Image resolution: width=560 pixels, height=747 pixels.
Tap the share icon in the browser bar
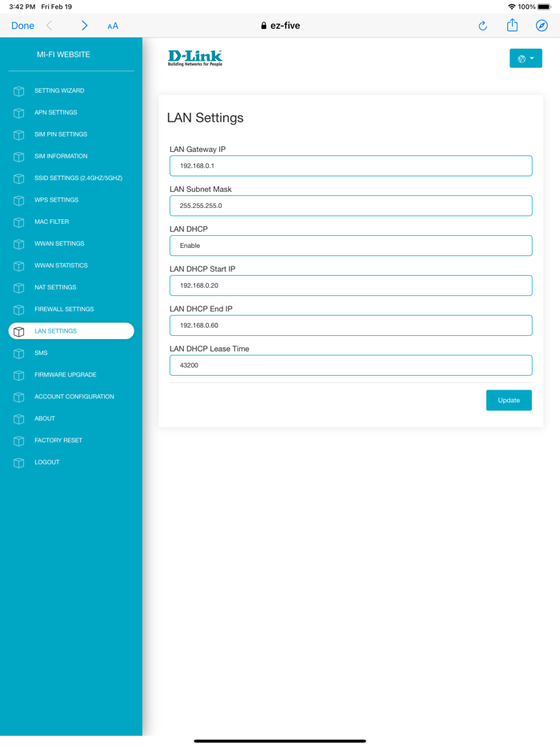pyautogui.click(x=512, y=25)
